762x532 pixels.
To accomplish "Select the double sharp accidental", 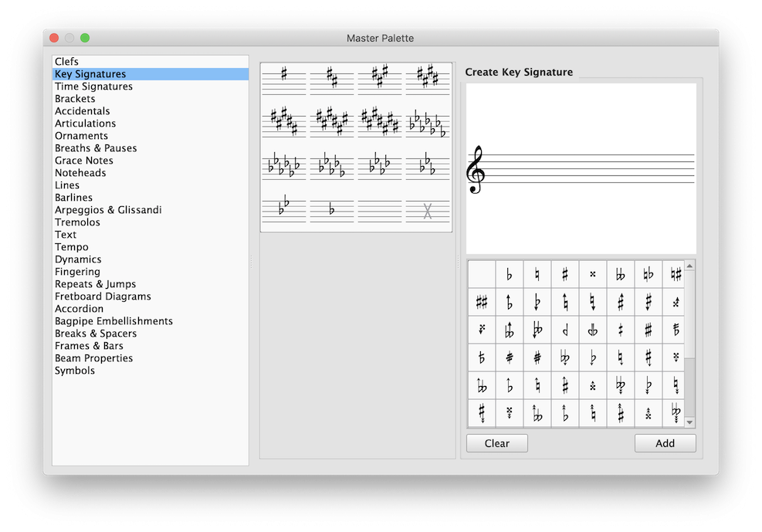I will point(592,274).
